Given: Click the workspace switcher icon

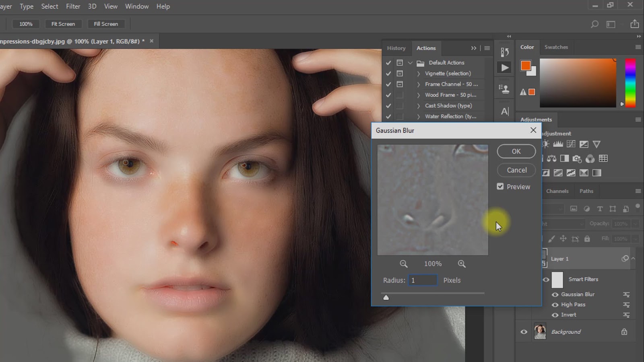Looking at the screenshot, I should [x=611, y=24].
